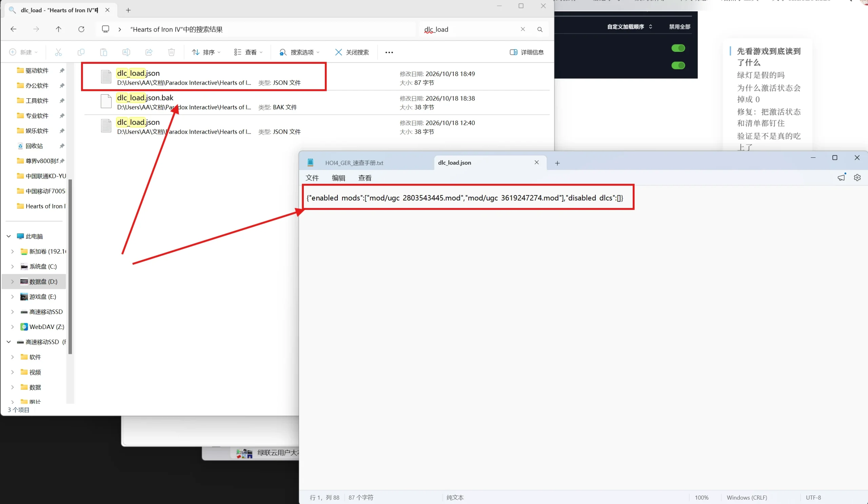The image size is (868, 504).
Task: Toggle the 详细信息 details pane button
Action: [x=527, y=52]
